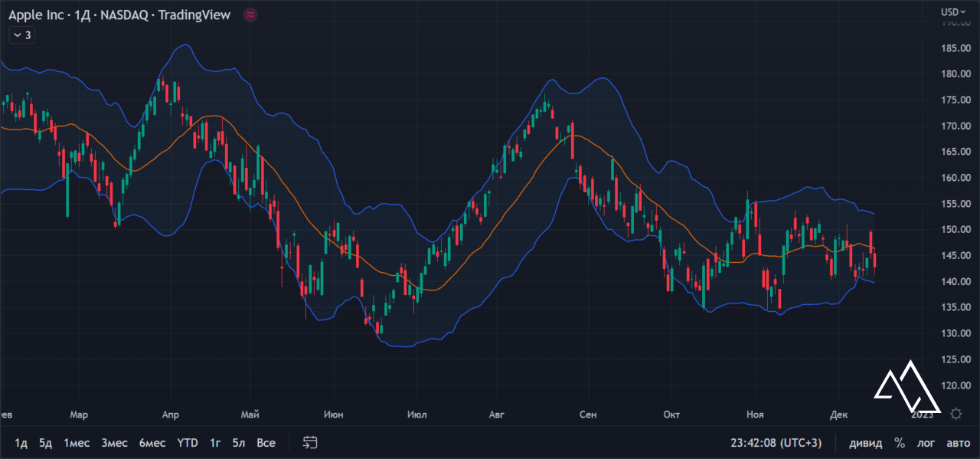Show the 1г one-year range
980x459 pixels.
[x=215, y=443]
